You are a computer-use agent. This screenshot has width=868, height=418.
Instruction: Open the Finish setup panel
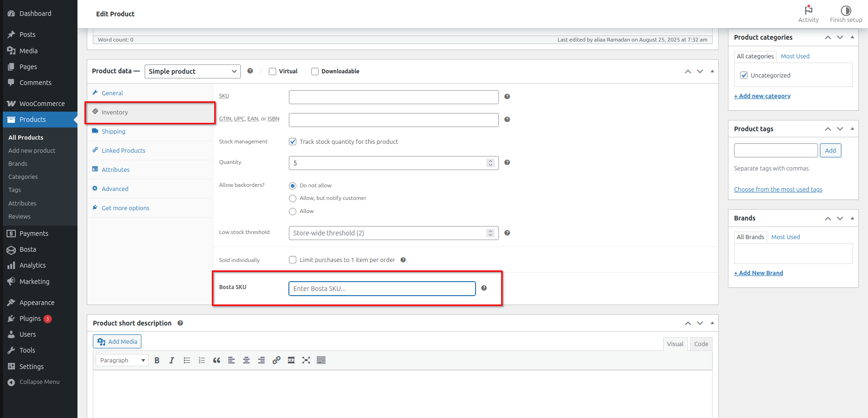[x=846, y=14]
